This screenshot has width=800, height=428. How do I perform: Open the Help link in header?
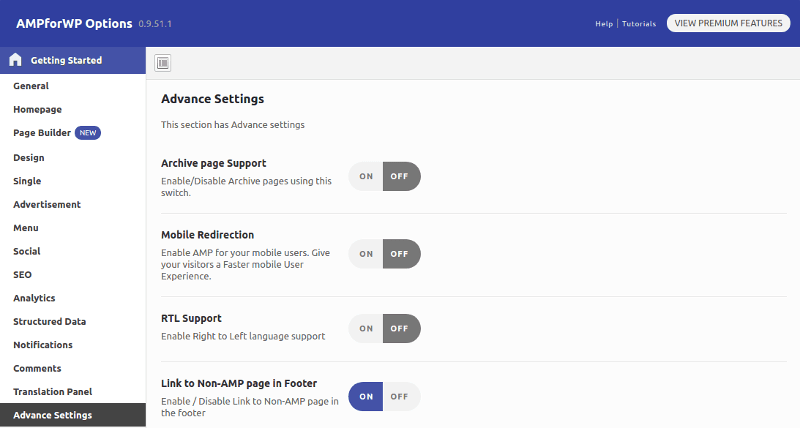click(x=604, y=24)
